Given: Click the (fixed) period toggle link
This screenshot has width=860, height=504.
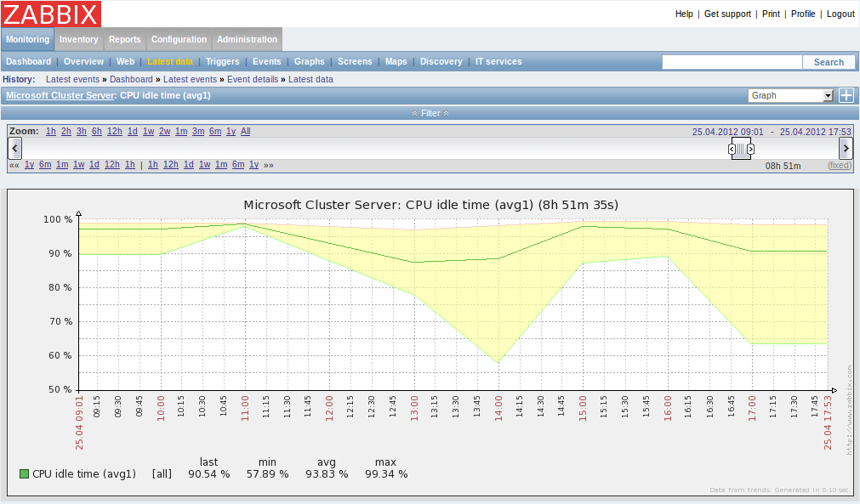Looking at the screenshot, I should (840, 166).
